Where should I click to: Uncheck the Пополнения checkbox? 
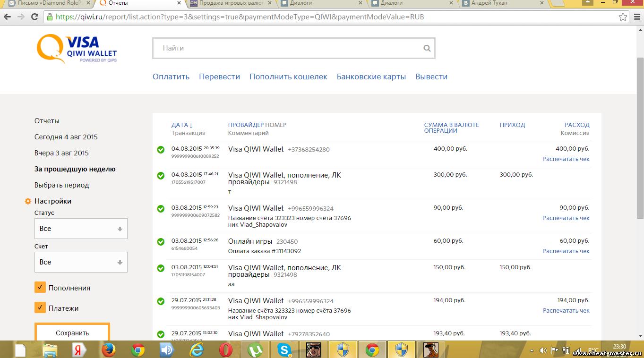click(40, 288)
